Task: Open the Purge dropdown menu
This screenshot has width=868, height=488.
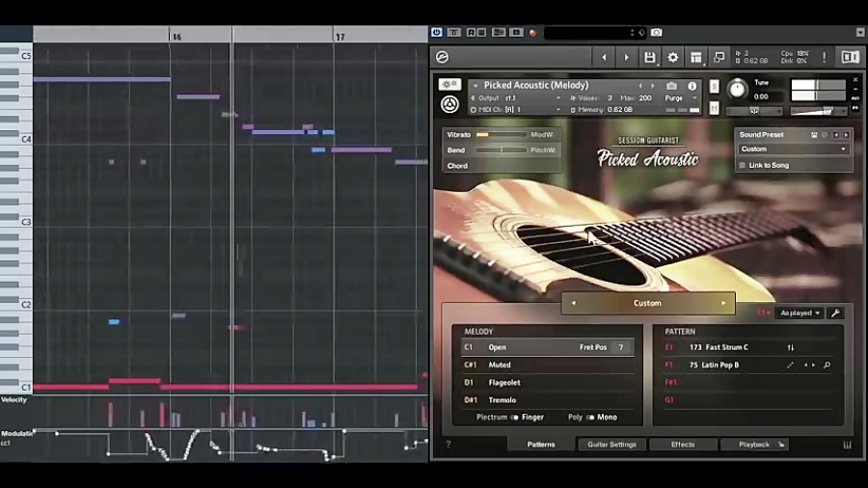Action: click(680, 98)
